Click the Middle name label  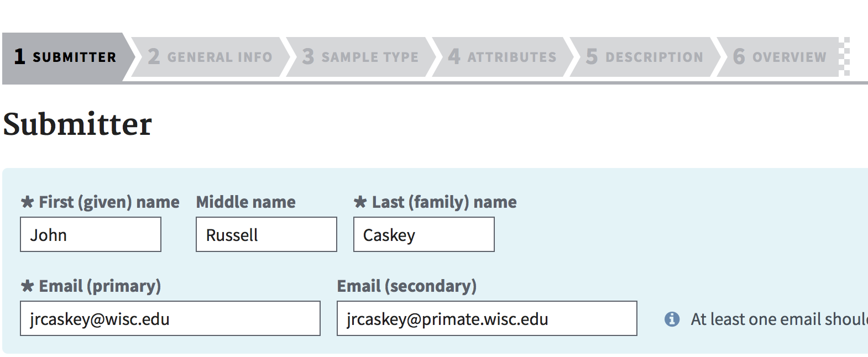click(x=246, y=202)
